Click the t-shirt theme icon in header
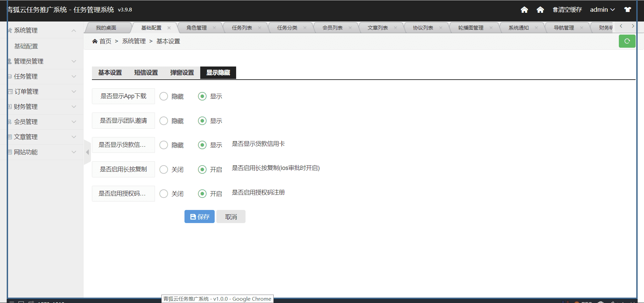This screenshot has height=303, width=644. pos(627,10)
